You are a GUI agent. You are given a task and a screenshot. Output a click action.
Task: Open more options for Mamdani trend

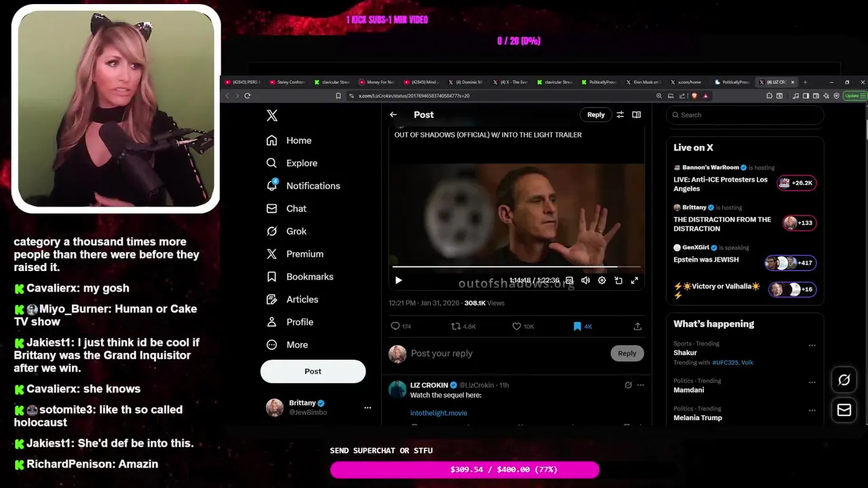tap(812, 382)
